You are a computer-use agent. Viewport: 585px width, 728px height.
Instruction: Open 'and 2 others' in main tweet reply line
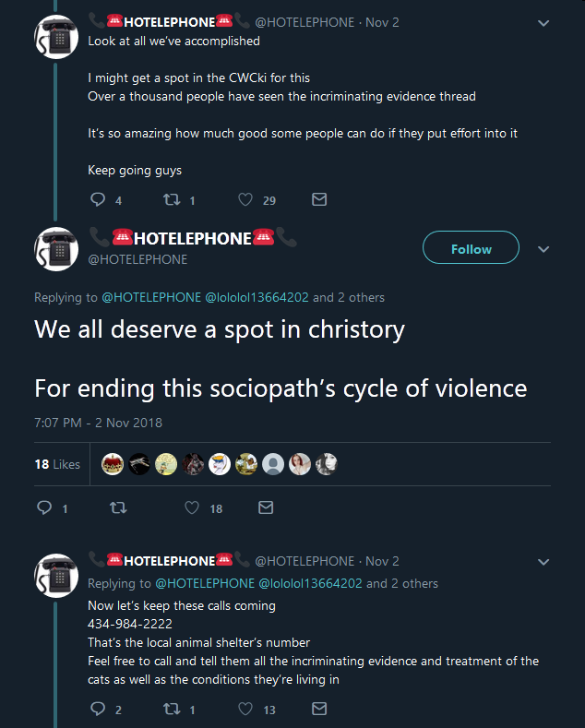click(x=349, y=297)
